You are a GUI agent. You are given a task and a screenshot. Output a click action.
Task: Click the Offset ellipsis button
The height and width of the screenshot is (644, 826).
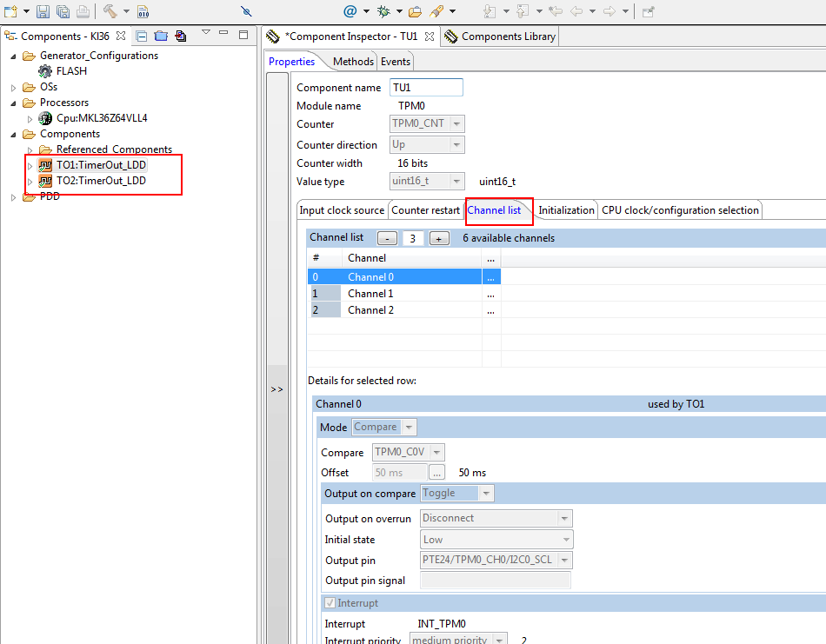[x=436, y=472]
